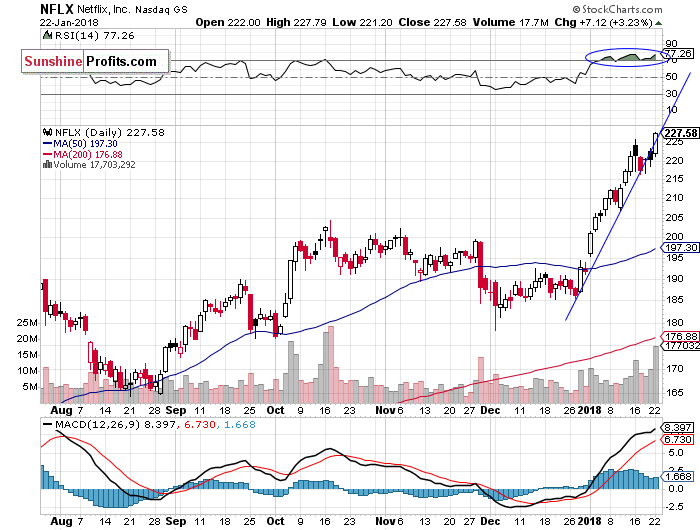Click the 15M volume axis label
This screenshot has width=700, height=530.
28,355
